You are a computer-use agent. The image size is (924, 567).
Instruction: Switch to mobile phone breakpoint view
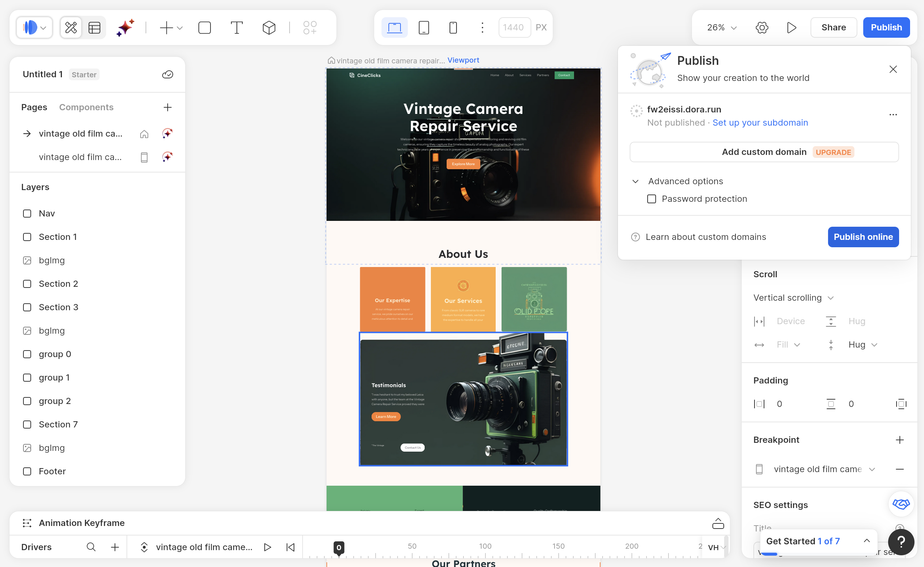[453, 27]
